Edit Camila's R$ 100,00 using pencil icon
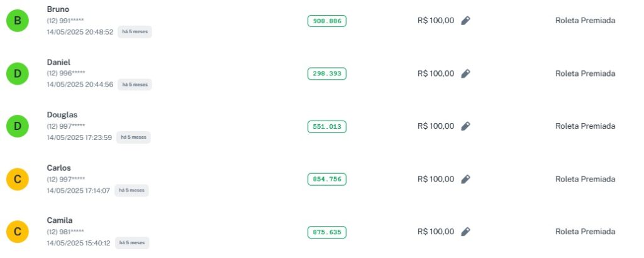The width and height of the screenshot is (644, 258). pos(465,232)
